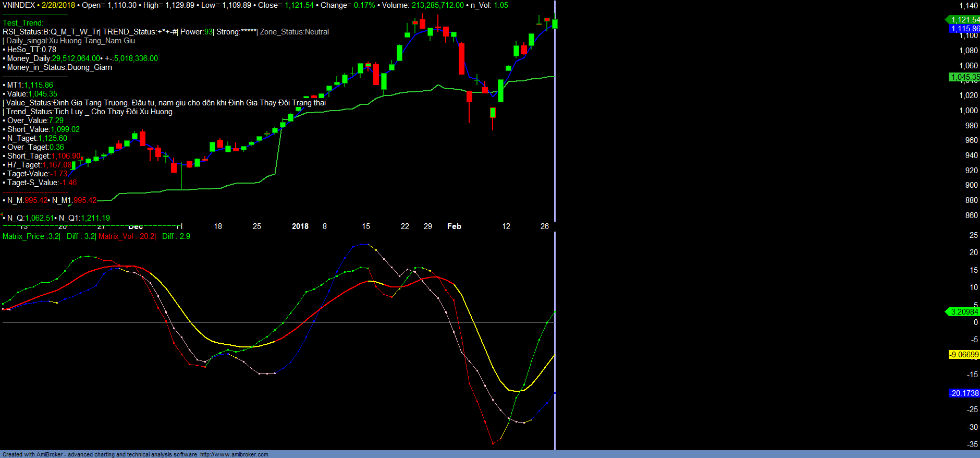980x458 pixels.
Task: Click the Dec month label on the time axis
Action: 136,227
